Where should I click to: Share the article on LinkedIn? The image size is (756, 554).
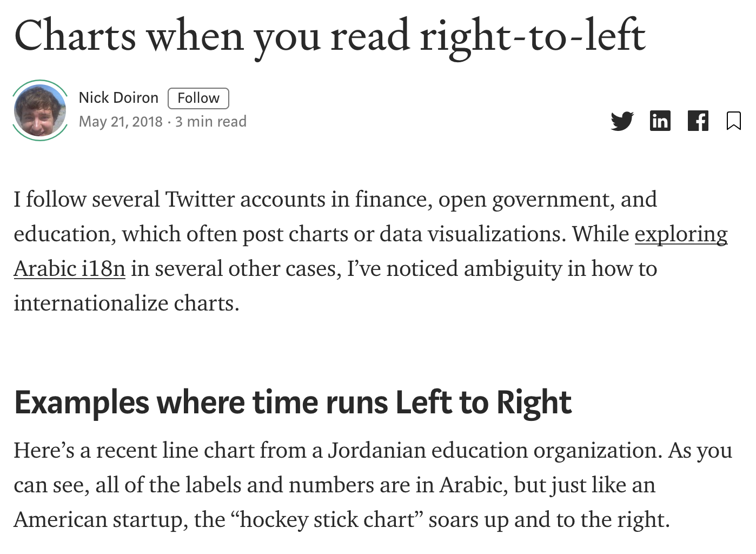pyautogui.click(x=660, y=121)
